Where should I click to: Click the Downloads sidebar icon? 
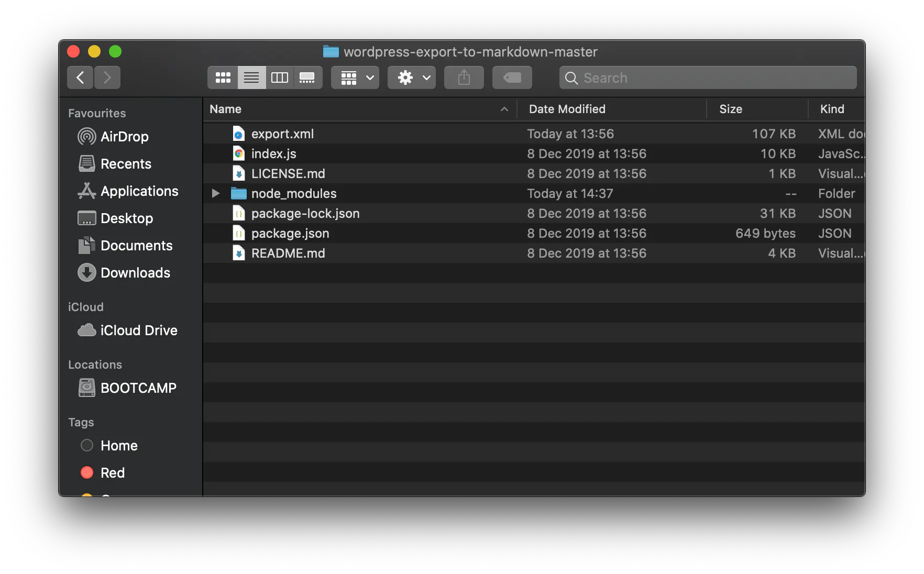[87, 273]
